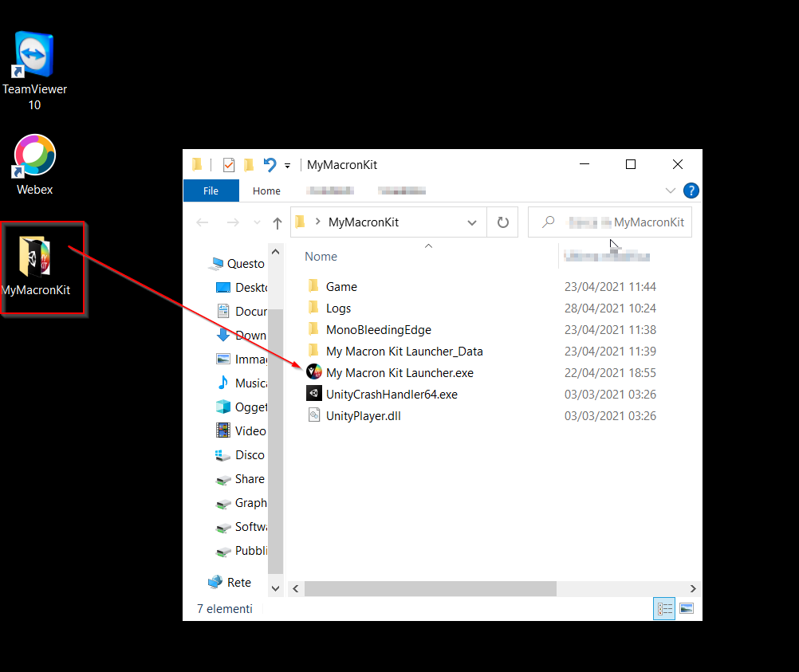Screen dimensions: 799x672
Task: Select My Macron Kit Launcher.exe file
Action: pos(399,373)
